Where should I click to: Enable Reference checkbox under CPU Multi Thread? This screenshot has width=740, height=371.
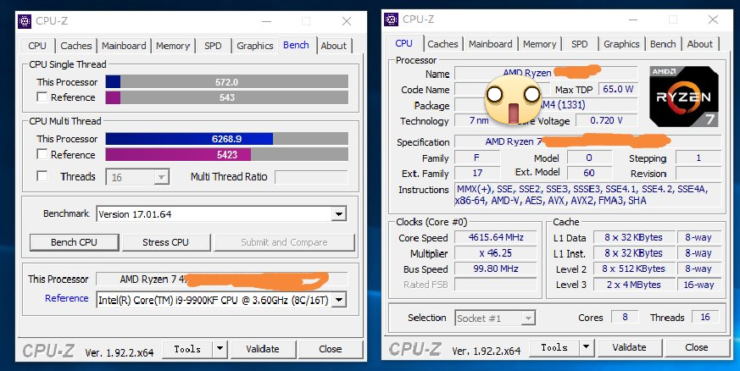click(42, 154)
